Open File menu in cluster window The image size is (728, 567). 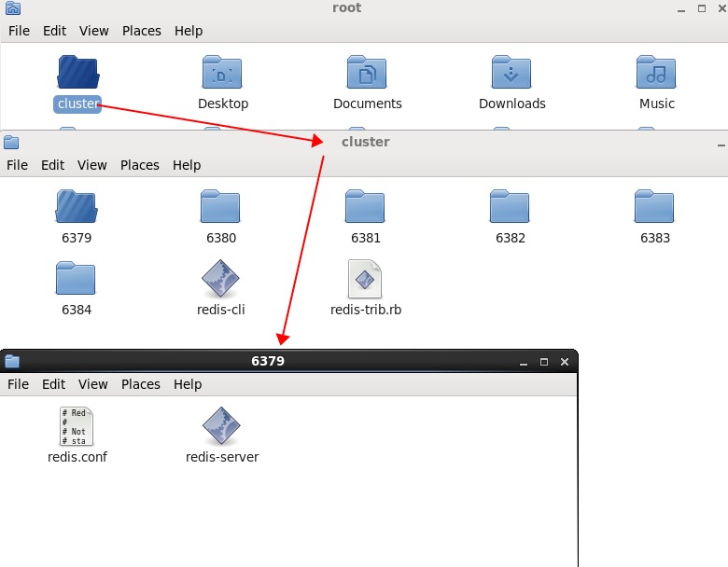pyautogui.click(x=17, y=165)
